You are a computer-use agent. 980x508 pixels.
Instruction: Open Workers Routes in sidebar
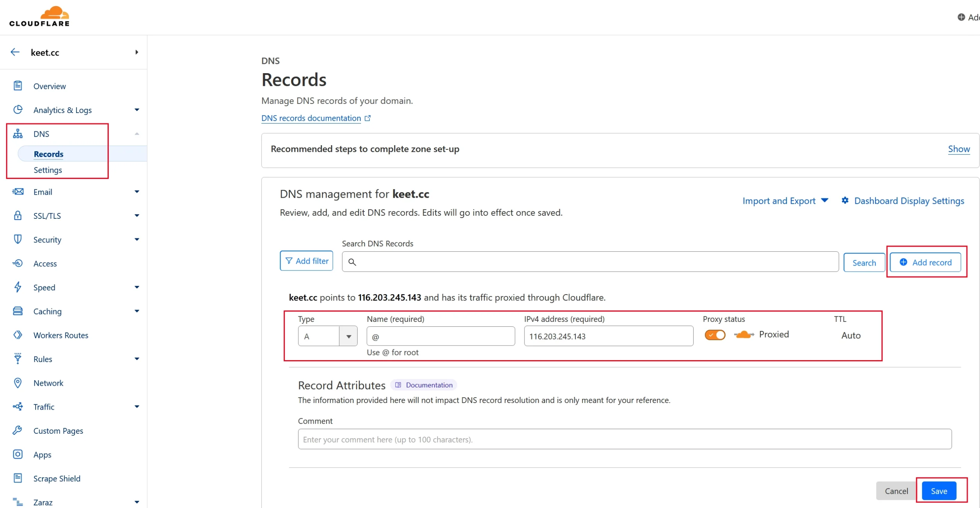(x=60, y=335)
